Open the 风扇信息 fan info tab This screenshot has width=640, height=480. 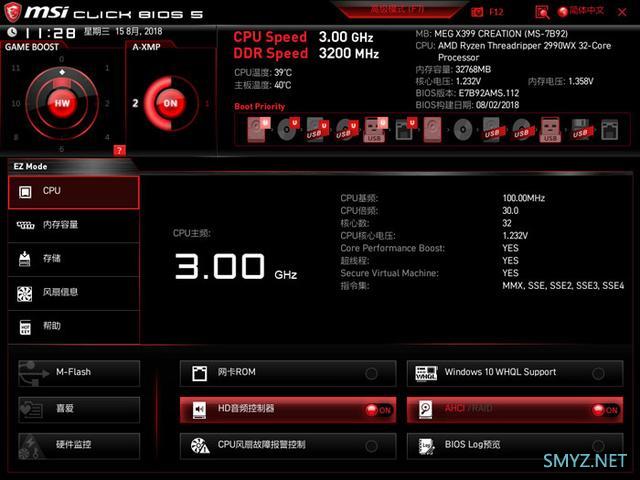[73, 293]
